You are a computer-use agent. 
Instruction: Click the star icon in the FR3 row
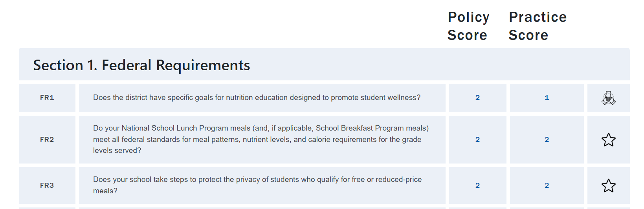(x=608, y=185)
